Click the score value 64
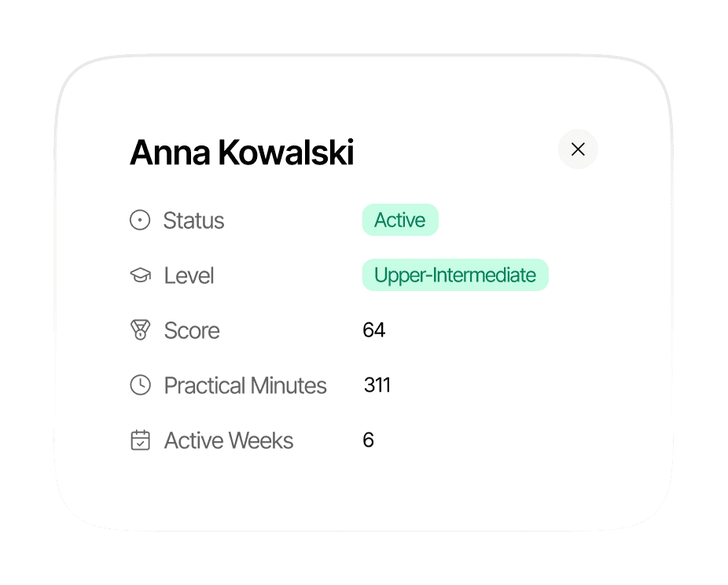Viewport: 728px width, 585px height. tap(373, 330)
